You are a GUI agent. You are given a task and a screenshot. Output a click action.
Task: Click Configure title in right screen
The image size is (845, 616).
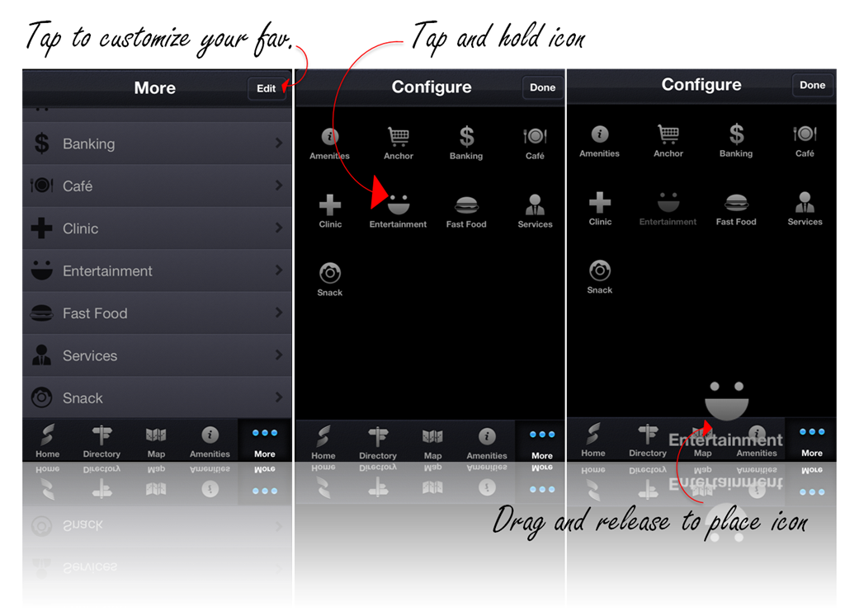[x=701, y=85]
